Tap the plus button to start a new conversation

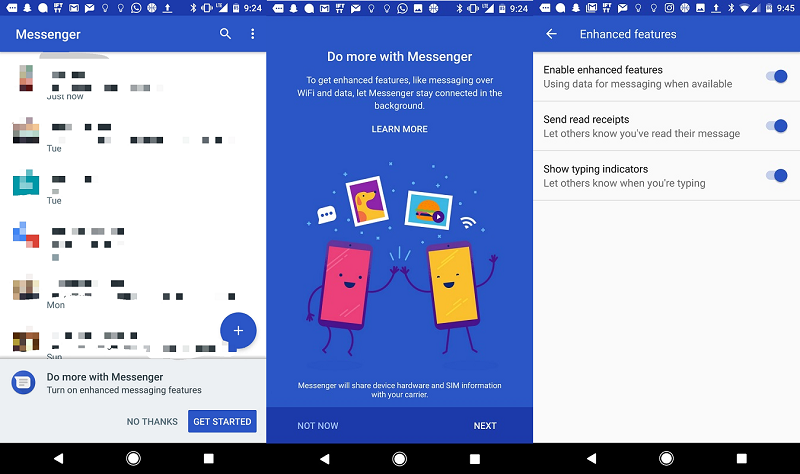point(238,331)
